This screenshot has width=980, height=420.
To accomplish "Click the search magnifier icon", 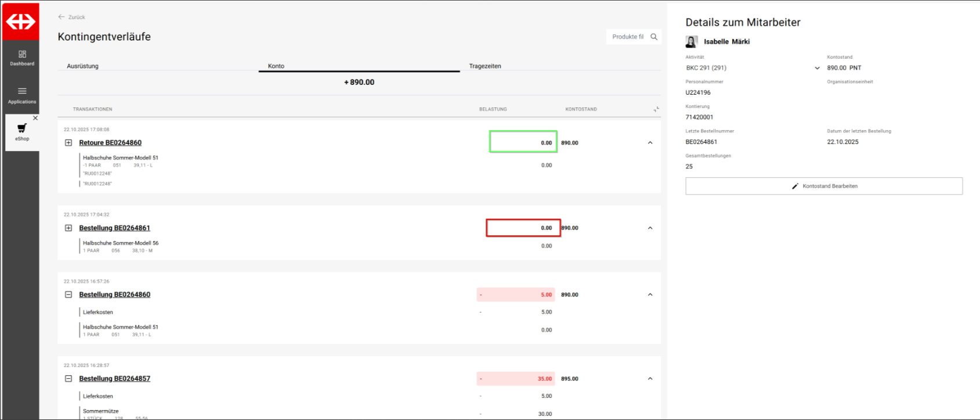I will 654,37.
